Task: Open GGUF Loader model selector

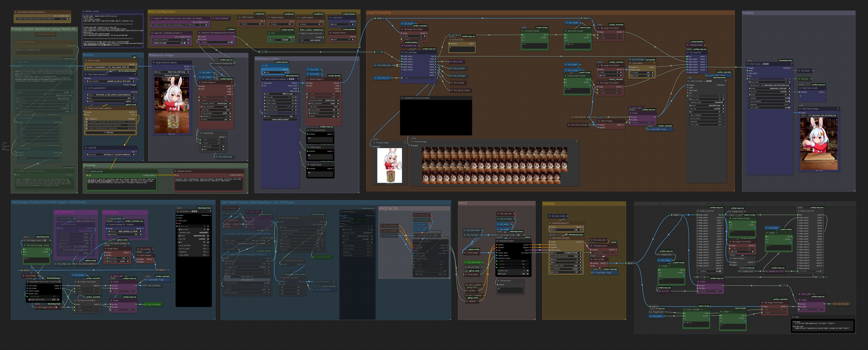Action: [111, 67]
